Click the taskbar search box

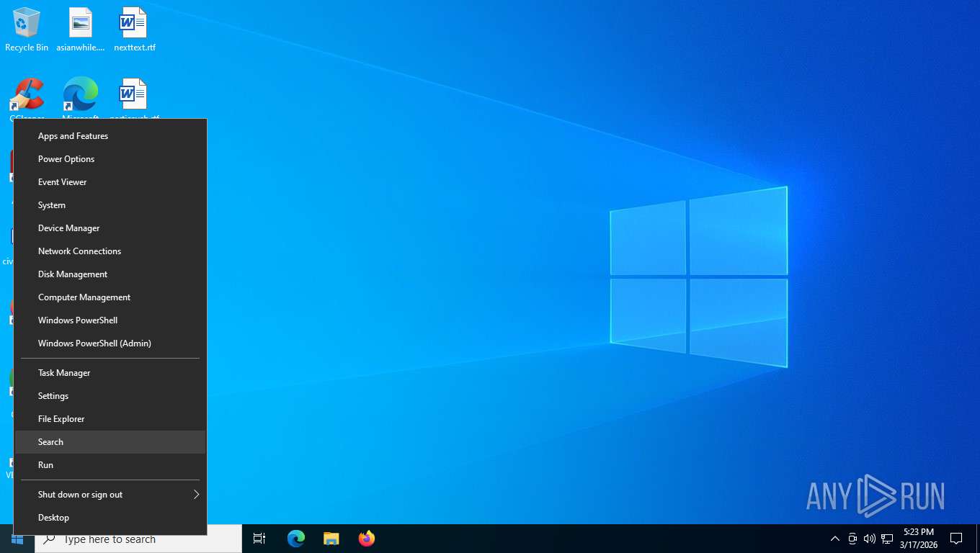click(x=138, y=539)
